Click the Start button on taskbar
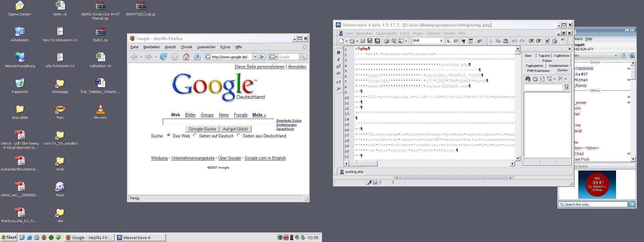Image resolution: width=644 pixels, height=242 pixels. 9,238
